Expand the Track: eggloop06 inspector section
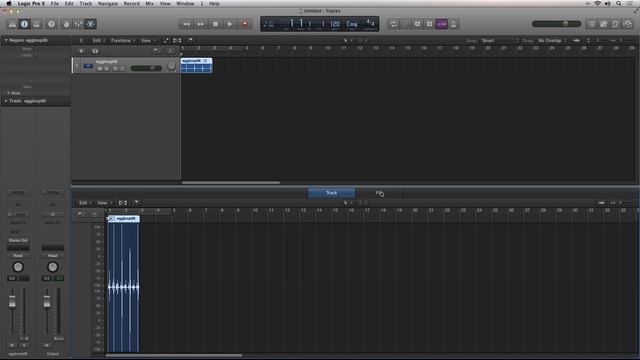Screen dimensions: 640x360 point(6,101)
